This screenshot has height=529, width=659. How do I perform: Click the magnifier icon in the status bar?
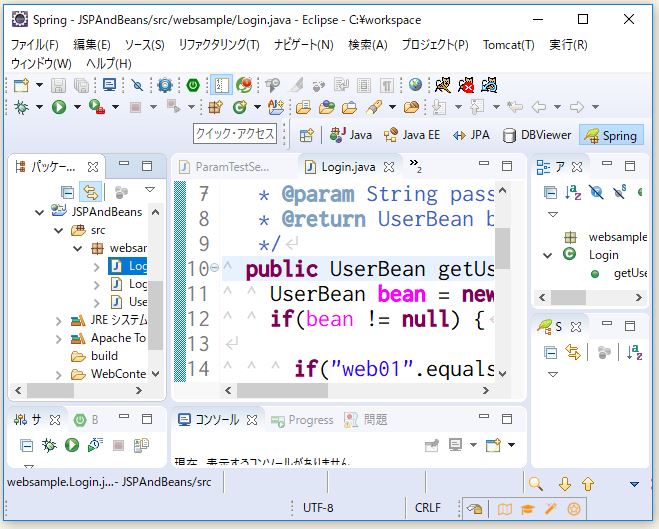[x=535, y=484]
